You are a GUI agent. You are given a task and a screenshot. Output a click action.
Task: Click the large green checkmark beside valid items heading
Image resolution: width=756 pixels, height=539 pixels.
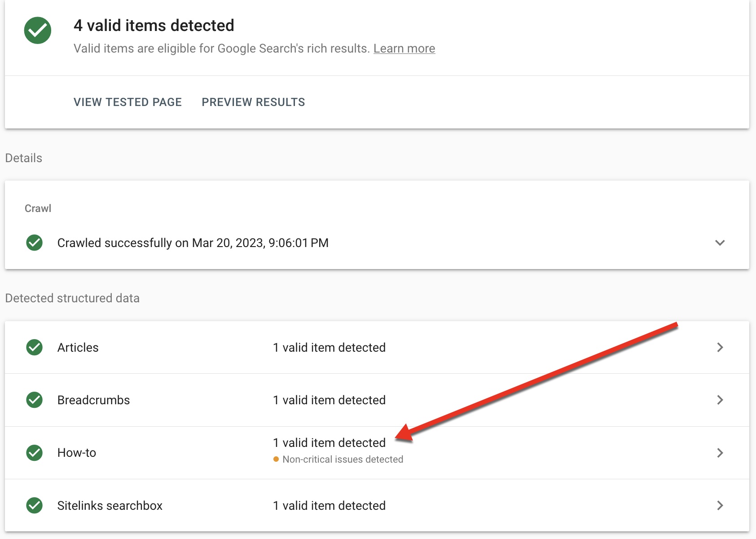pyautogui.click(x=38, y=31)
